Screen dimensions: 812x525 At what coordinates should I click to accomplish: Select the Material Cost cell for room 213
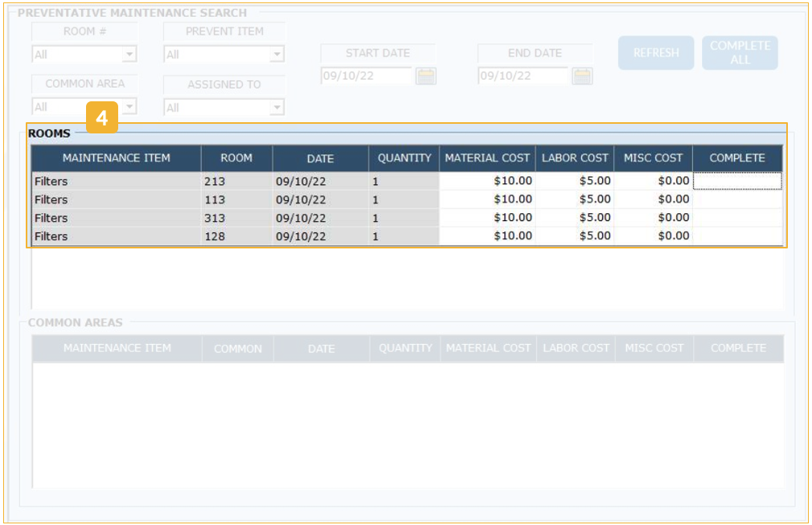tap(487, 181)
